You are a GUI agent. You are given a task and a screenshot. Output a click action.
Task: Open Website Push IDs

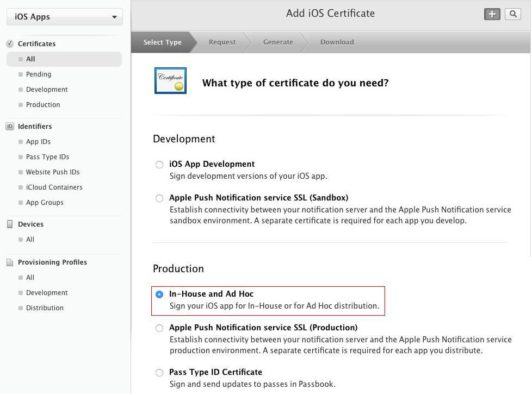[53, 172]
